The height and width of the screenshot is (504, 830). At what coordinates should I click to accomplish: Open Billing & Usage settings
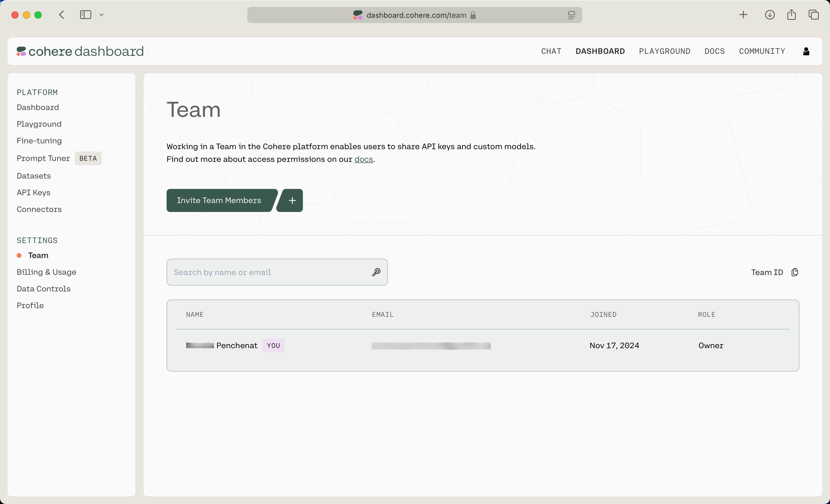coord(46,272)
